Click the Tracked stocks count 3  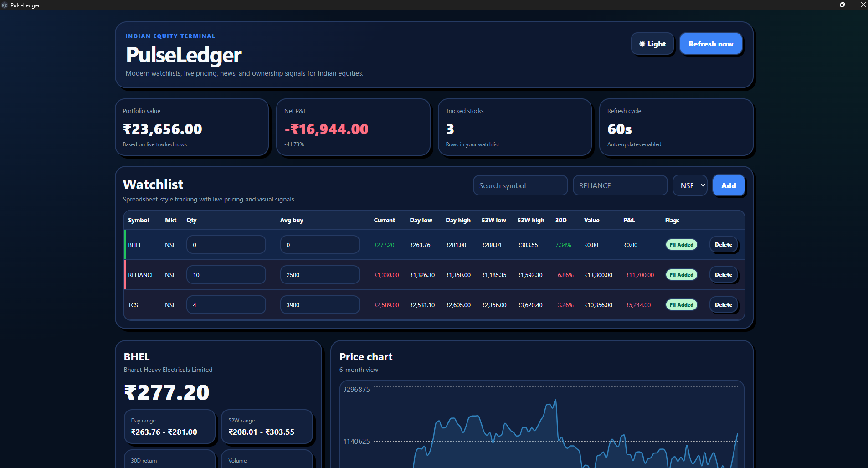[x=450, y=129]
